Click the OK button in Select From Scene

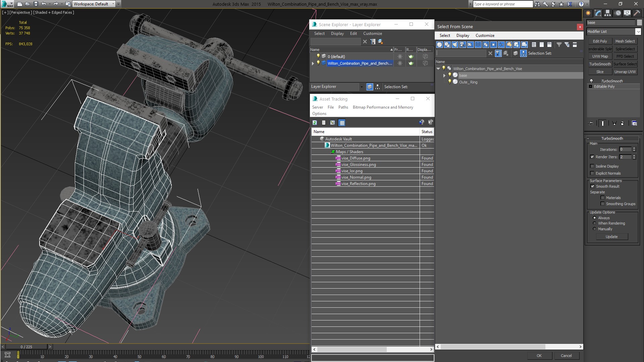point(539,356)
